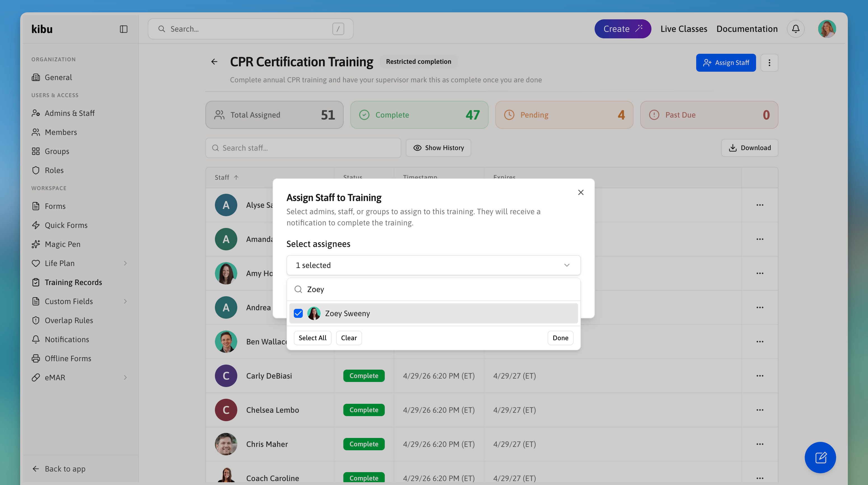868x485 pixels.
Task: Open Overlap Rules
Action: pyautogui.click(x=62, y=320)
